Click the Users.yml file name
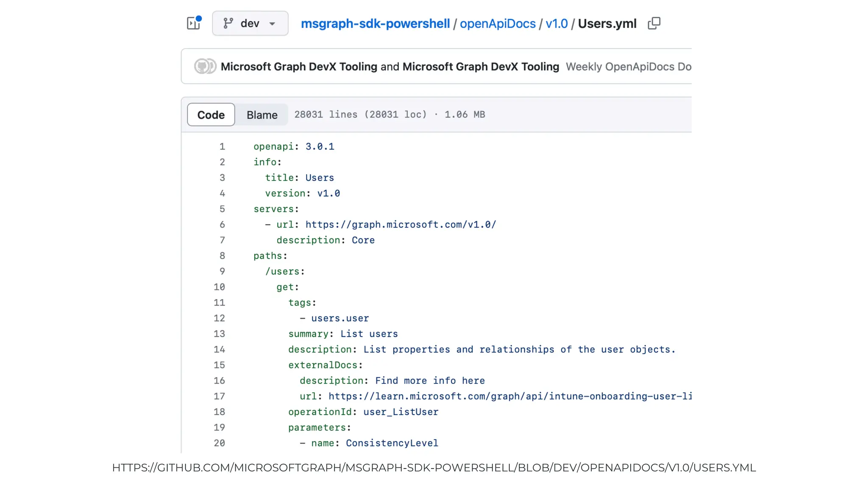Viewport: 868px width, 488px height. [x=607, y=24]
